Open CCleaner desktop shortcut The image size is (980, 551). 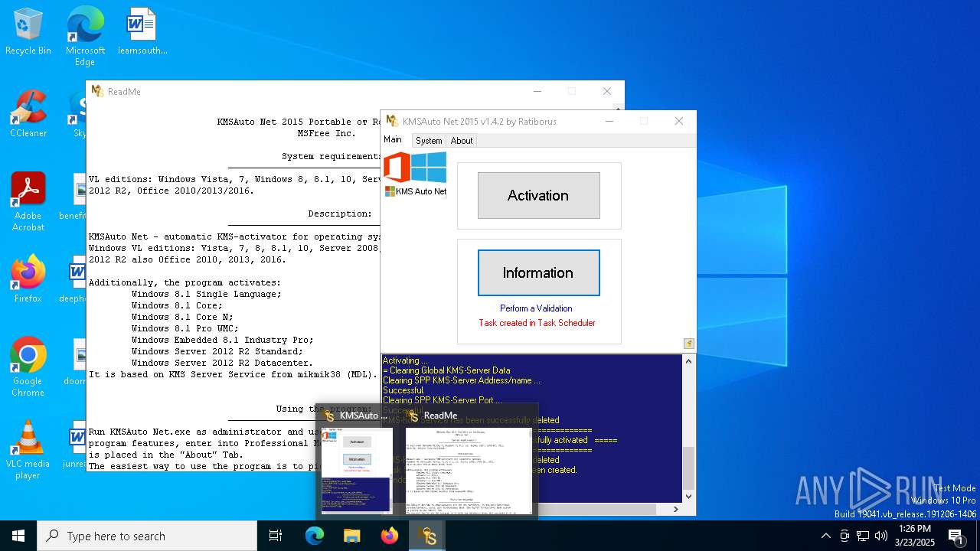pos(28,114)
